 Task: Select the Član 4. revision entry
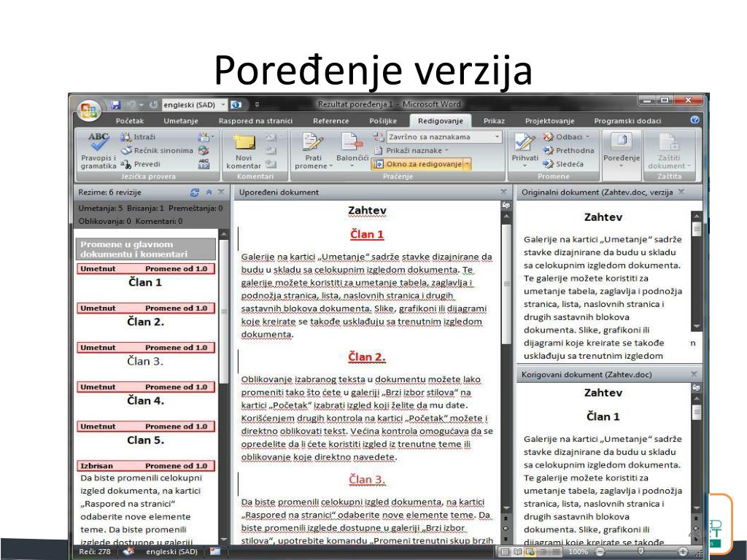(x=145, y=400)
